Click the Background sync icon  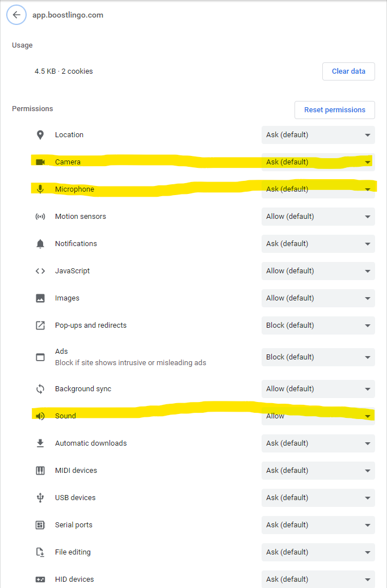(40, 389)
